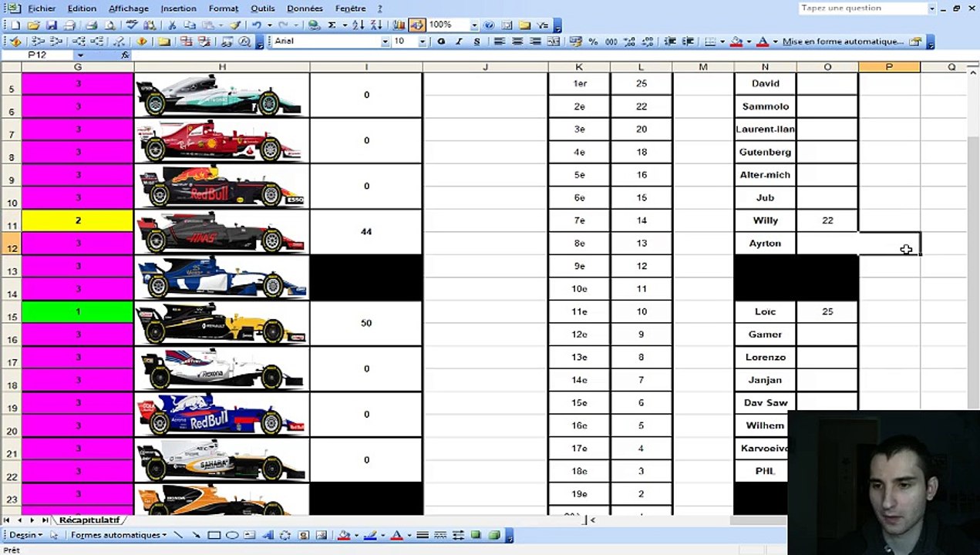Open the Fichier menu
Viewport: 980px width, 555px height.
click(42, 8)
